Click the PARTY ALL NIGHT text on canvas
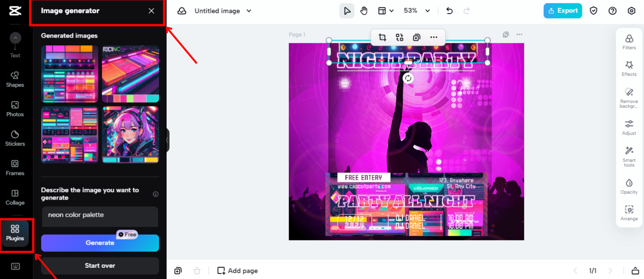644x279 pixels. (406, 202)
